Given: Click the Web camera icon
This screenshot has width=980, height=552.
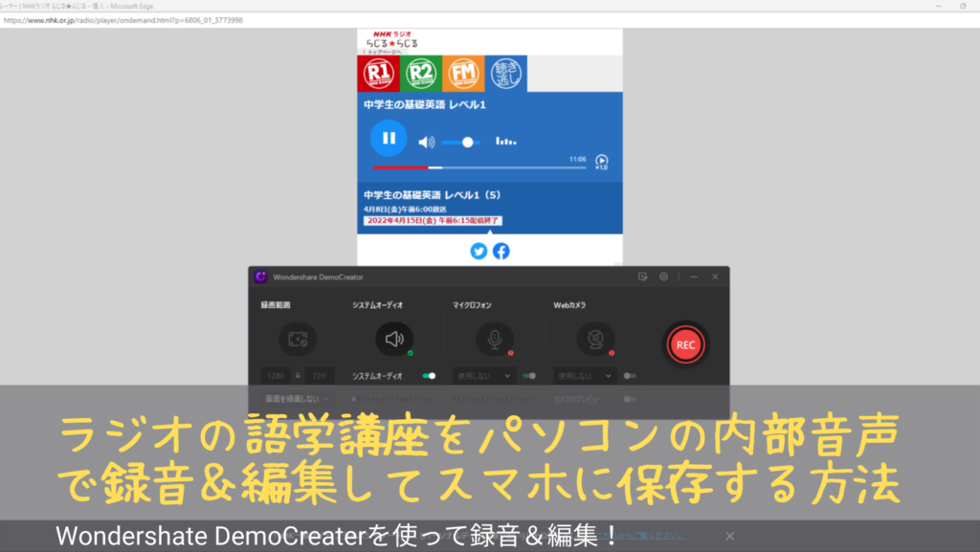Looking at the screenshot, I should coord(595,339).
